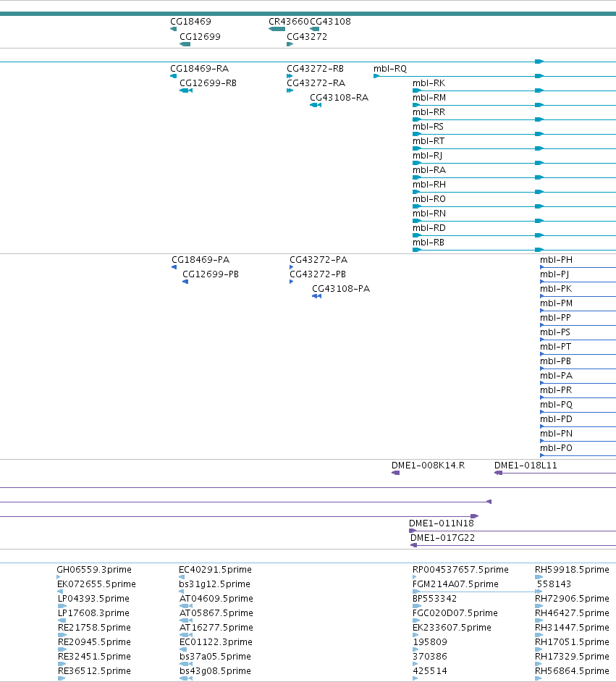This screenshot has width=616, height=682.
Task: Select the CG43108-RA transcript glyph
Action: (x=316, y=105)
